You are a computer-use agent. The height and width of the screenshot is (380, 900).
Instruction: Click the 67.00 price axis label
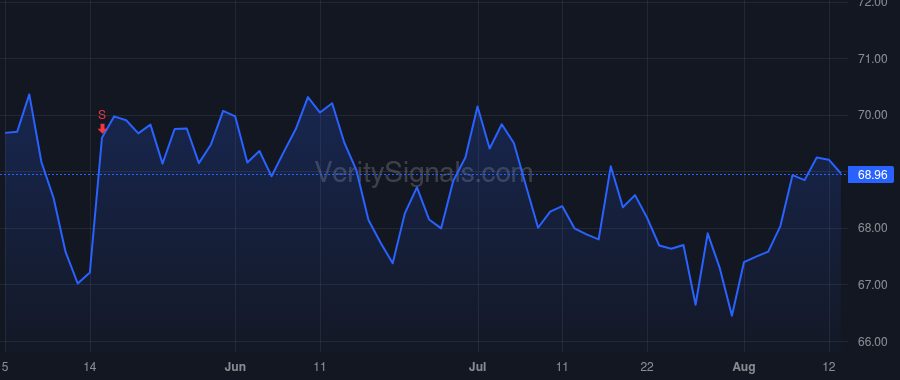pyautogui.click(x=871, y=285)
